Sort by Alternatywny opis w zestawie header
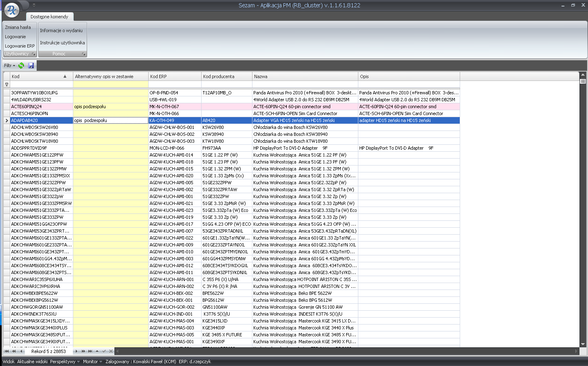 [111, 76]
